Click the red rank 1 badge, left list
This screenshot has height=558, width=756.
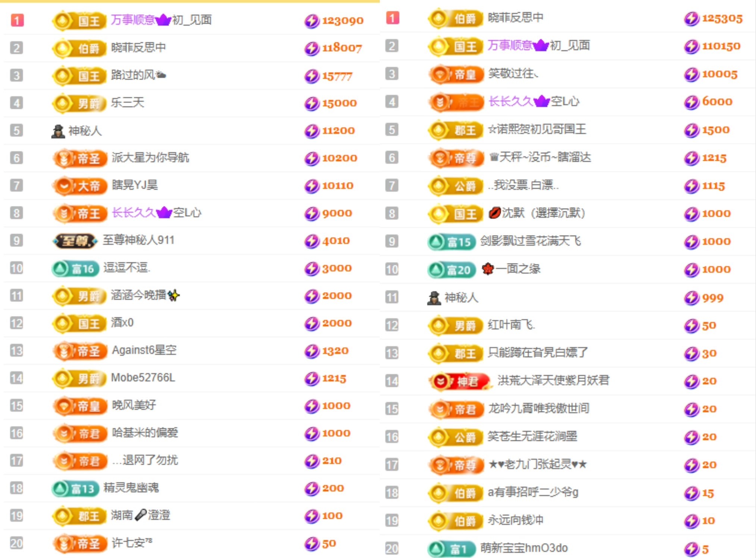17,20
